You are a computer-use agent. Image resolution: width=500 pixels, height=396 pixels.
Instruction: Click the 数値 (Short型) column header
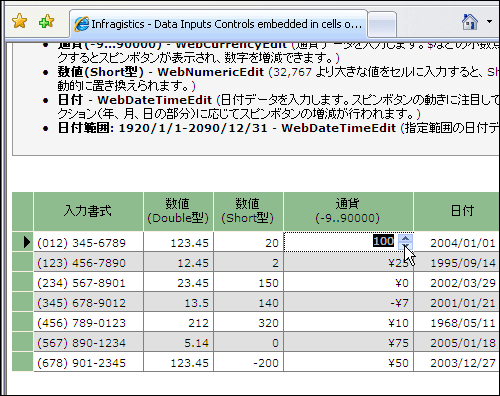click(248, 211)
